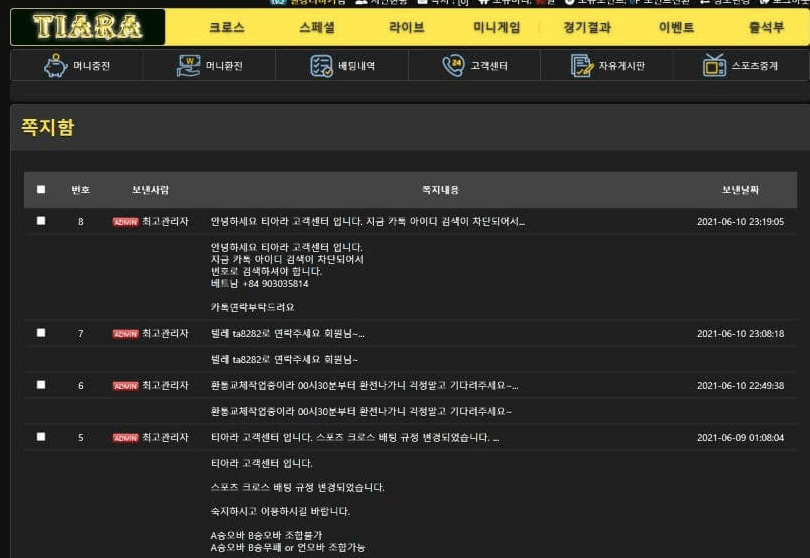Click the line A승오바 B승오바 조합불가
This screenshot has width=810, height=558.
pyautogui.click(x=266, y=535)
